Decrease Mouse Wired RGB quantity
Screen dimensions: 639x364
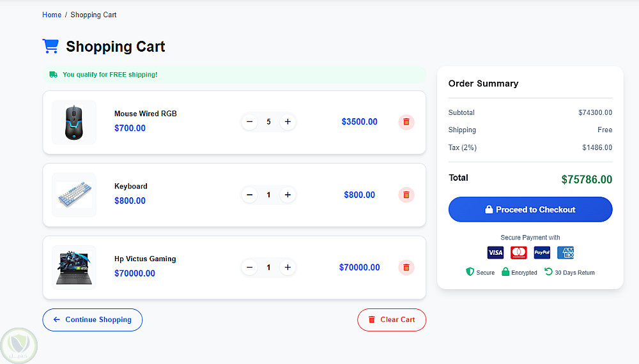click(250, 122)
